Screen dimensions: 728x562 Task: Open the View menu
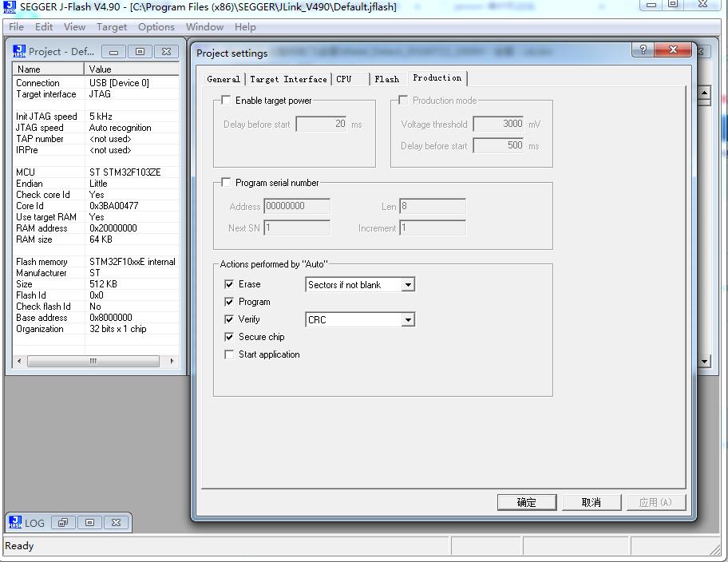(74, 27)
